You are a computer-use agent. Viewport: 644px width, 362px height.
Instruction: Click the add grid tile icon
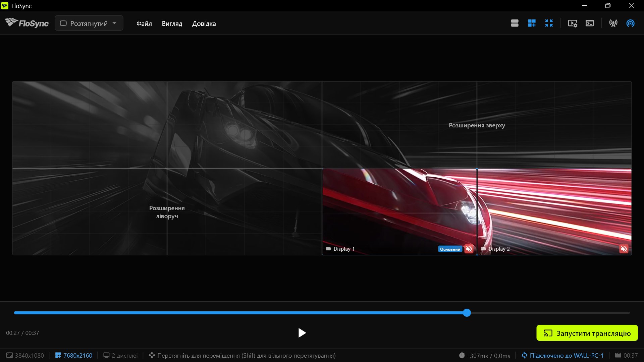click(532, 23)
